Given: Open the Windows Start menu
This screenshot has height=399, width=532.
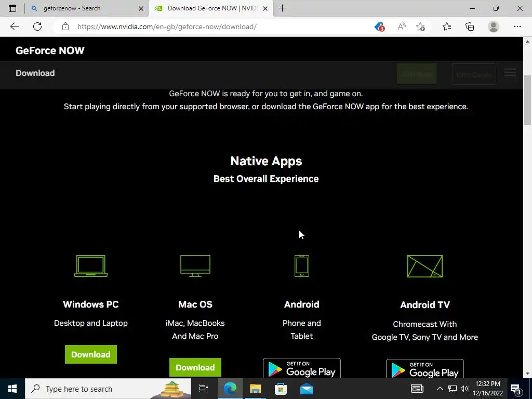Looking at the screenshot, I should (12, 389).
